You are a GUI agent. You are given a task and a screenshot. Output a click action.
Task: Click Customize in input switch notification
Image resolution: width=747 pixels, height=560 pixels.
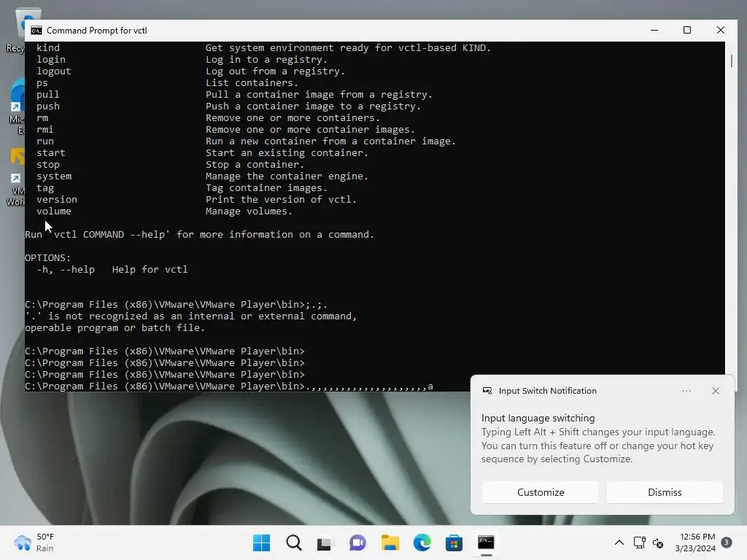pos(541,492)
